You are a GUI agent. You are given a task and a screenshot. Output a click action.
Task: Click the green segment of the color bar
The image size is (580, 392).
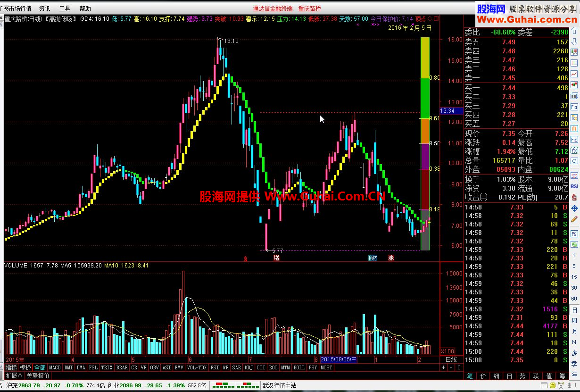pos(425,98)
